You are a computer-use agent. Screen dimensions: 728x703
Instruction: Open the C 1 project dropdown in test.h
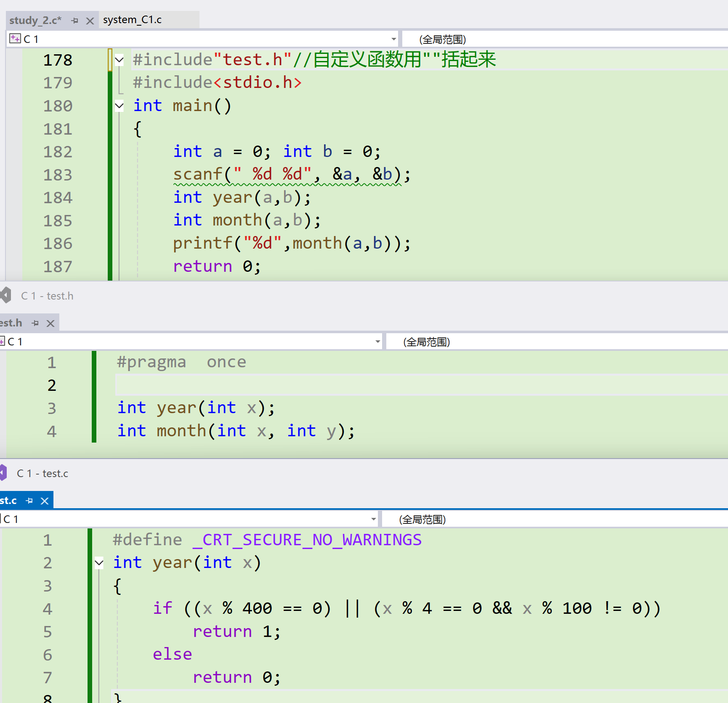(377, 342)
